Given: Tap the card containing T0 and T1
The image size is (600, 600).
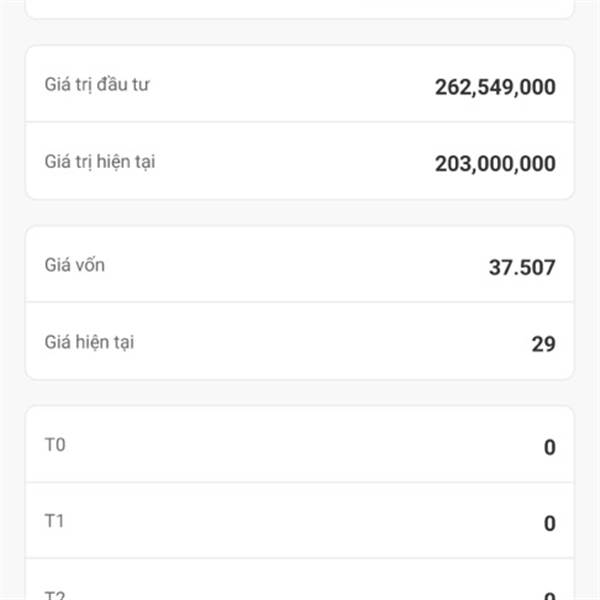Looking at the screenshot, I should click(300, 503).
